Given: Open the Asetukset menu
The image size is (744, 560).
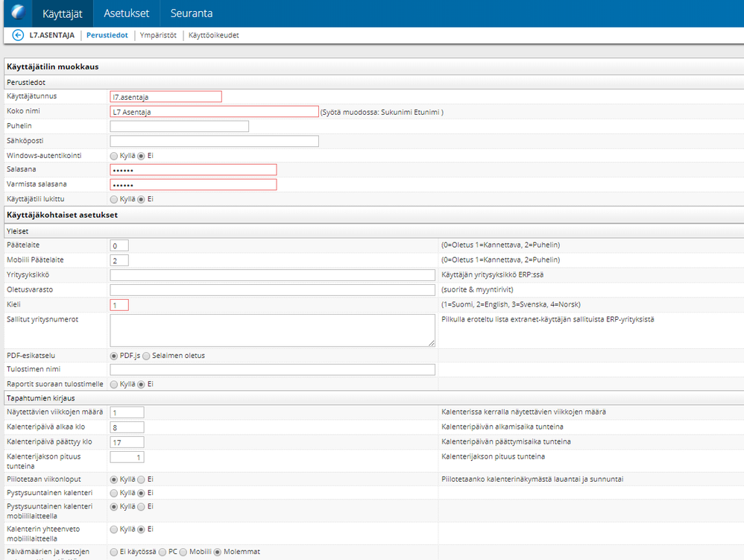Looking at the screenshot, I should click(x=126, y=13).
